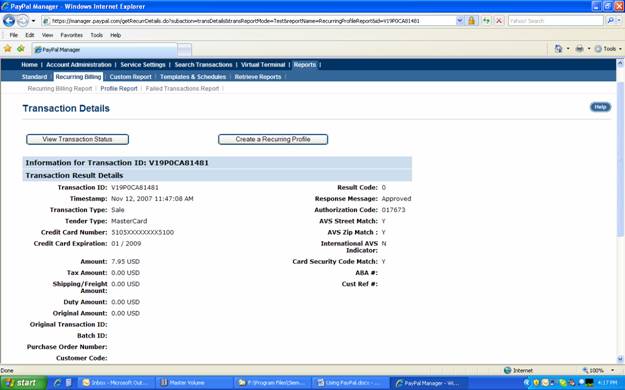Click the Windows Start button
Screen dimensions: 625x390
coord(23,383)
